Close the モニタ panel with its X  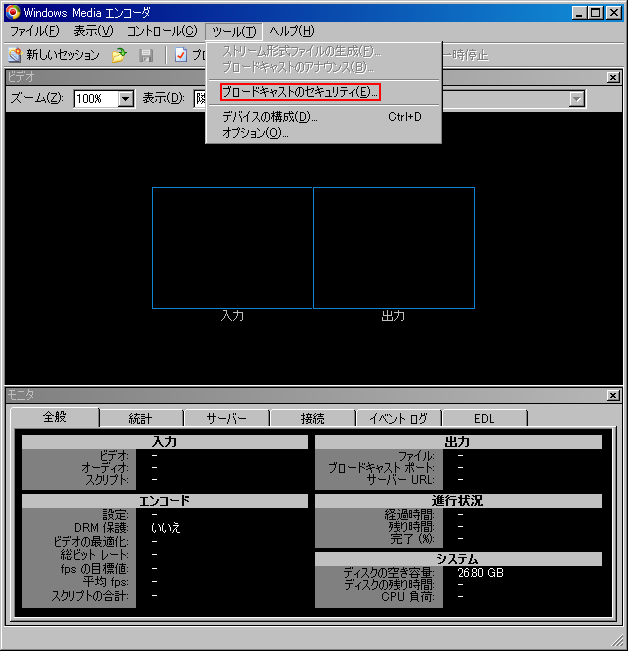click(x=613, y=396)
